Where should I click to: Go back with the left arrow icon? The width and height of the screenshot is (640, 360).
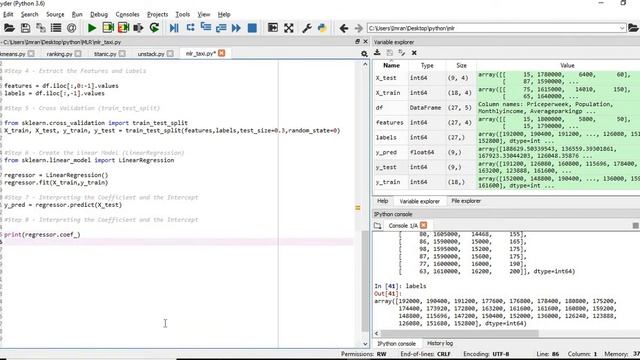point(344,28)
